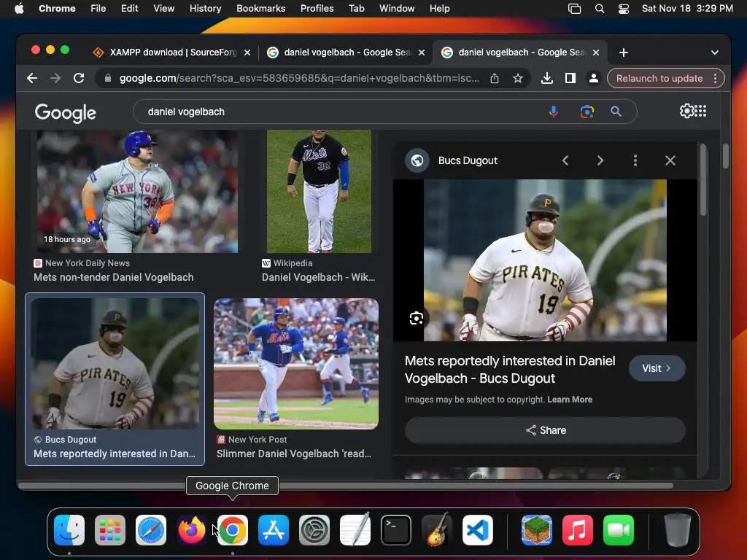Go to Google homepage via logo
The image size is (747, 560).
tap(65, 113)
